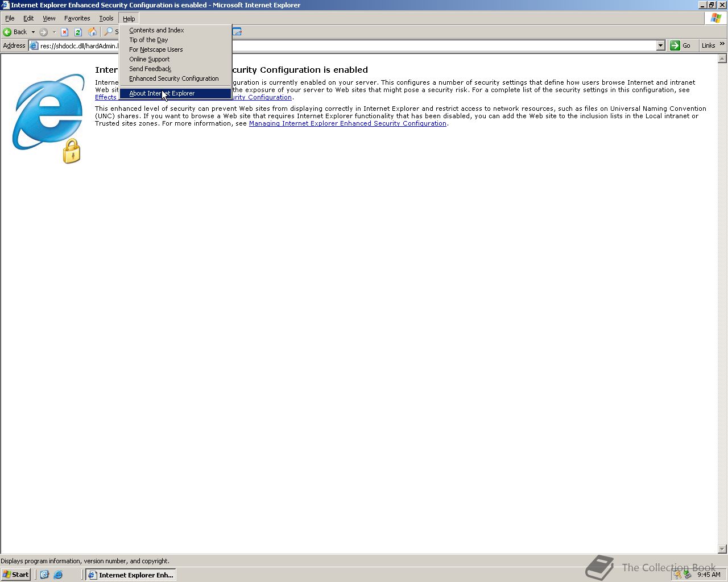728x582 pixels.
Task: Open the Effects of Enhanced Security link
Action: click(x=106, y=97)
